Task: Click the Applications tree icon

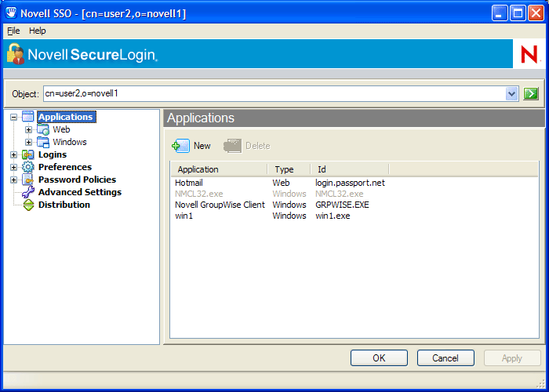Action: 28,117
